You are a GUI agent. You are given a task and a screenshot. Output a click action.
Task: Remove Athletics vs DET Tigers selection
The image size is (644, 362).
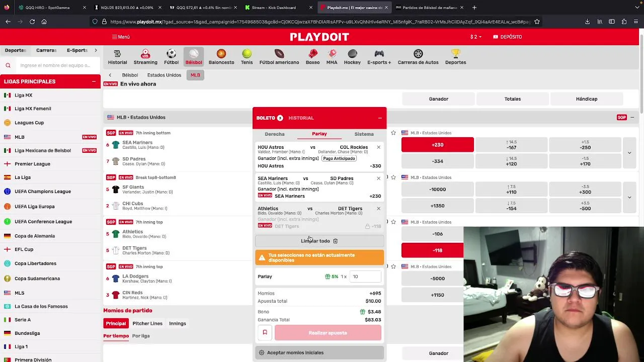379,209
